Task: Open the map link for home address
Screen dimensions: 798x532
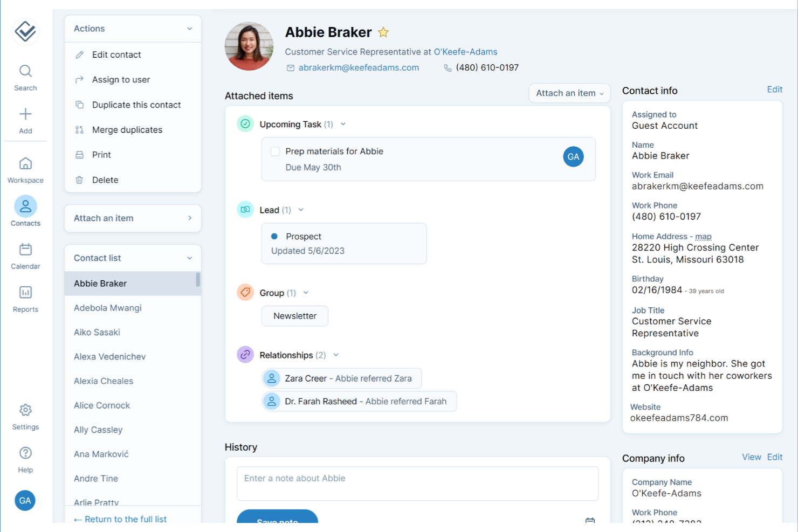Action: [704, 236]
